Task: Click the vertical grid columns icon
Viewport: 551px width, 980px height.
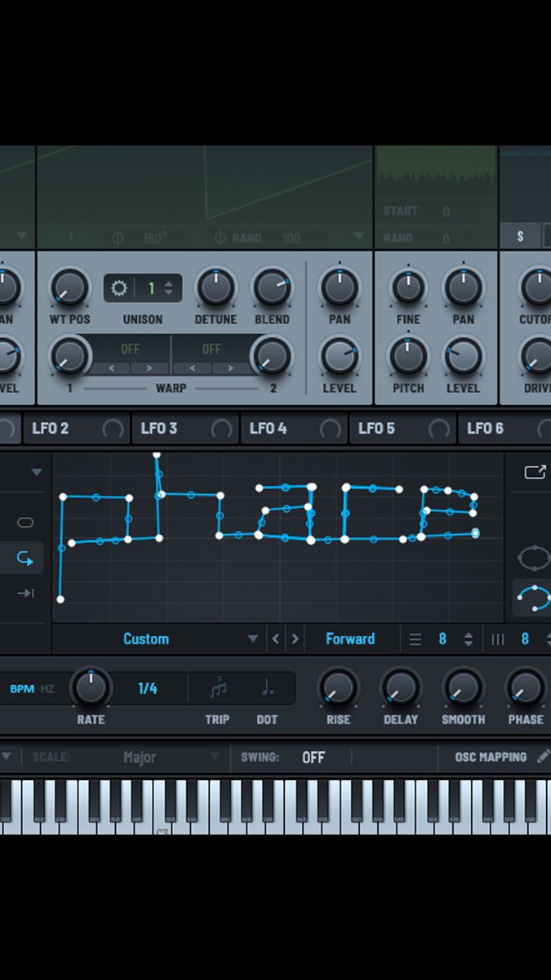Action: point(498,639)
